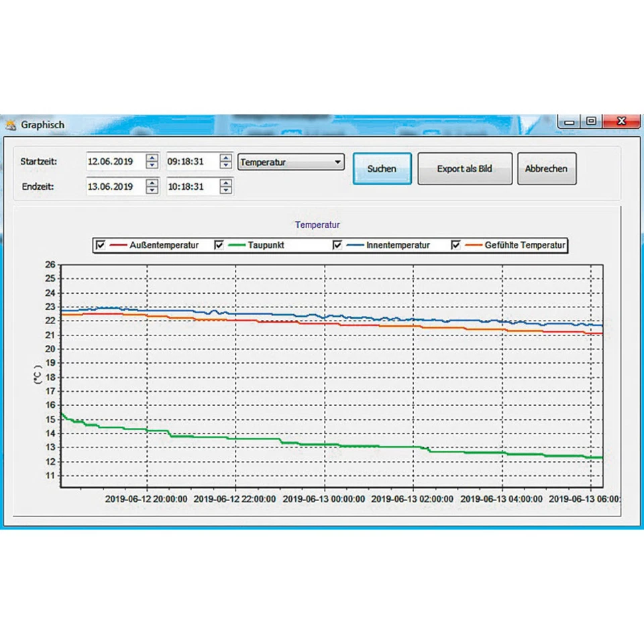The image size is (644, 644).
Task: Disable the Innentemperatur curve checkbox
Action: tap(337, 245)
